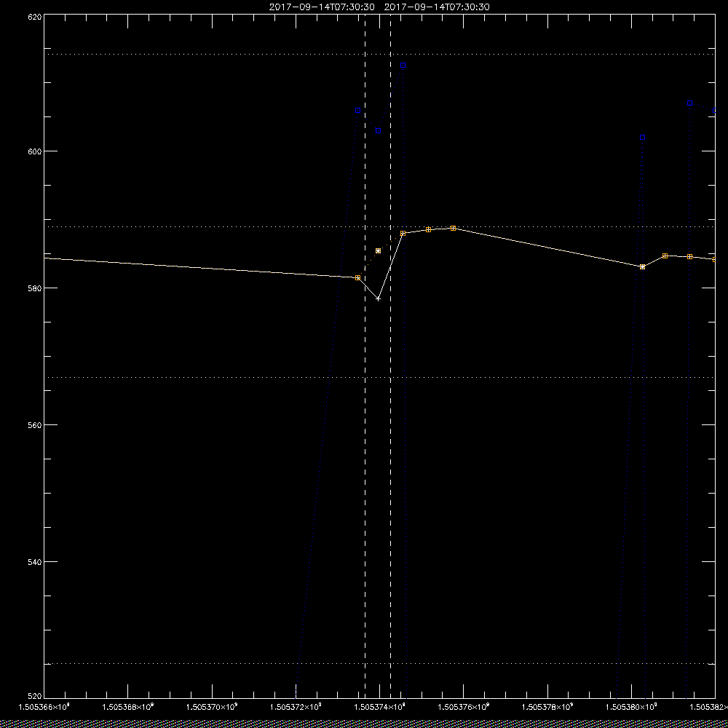Pick the highest blue square data point near 613
Screen dimensions: 728x728
[x=403, y=66]
